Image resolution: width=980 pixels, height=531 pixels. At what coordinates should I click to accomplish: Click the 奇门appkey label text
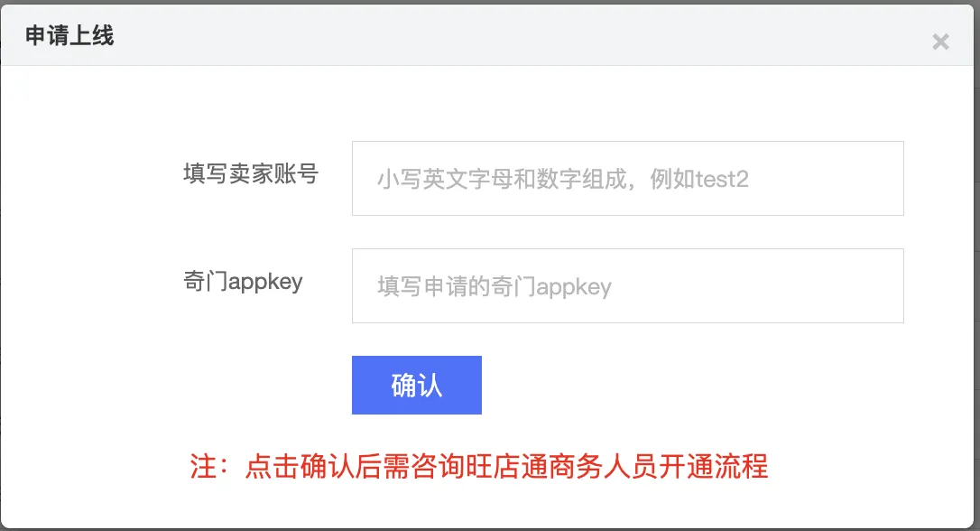[x=243, y=282]
